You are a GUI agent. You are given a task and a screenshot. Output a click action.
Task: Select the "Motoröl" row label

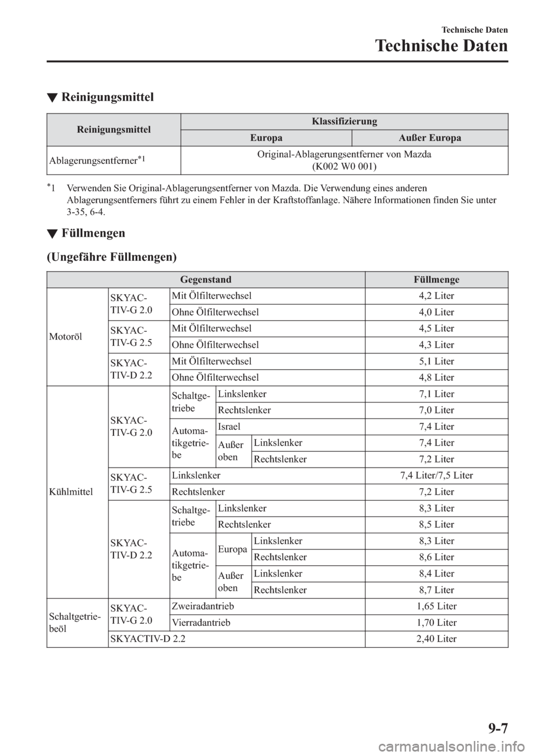(x=77, y=337)
